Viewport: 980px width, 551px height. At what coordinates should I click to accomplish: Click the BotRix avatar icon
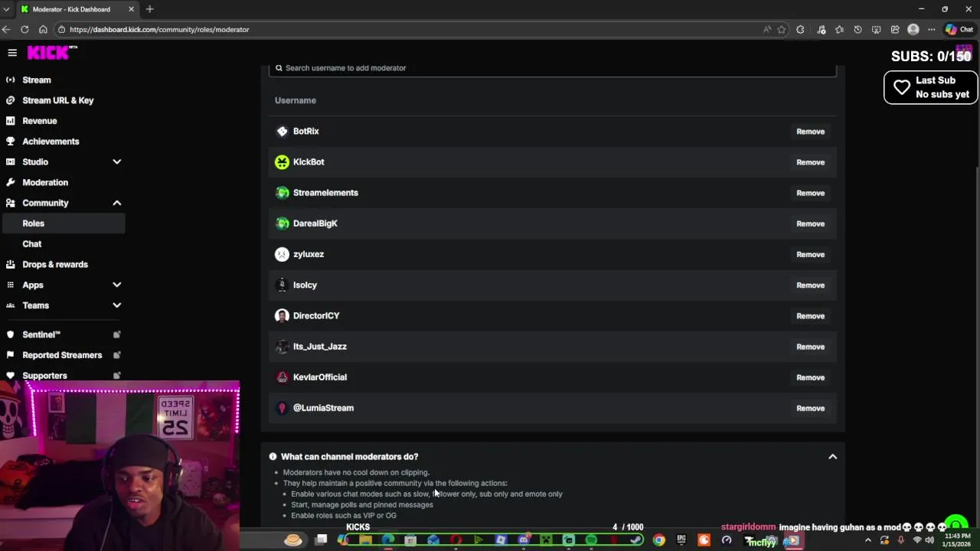[x=282, y=131]
